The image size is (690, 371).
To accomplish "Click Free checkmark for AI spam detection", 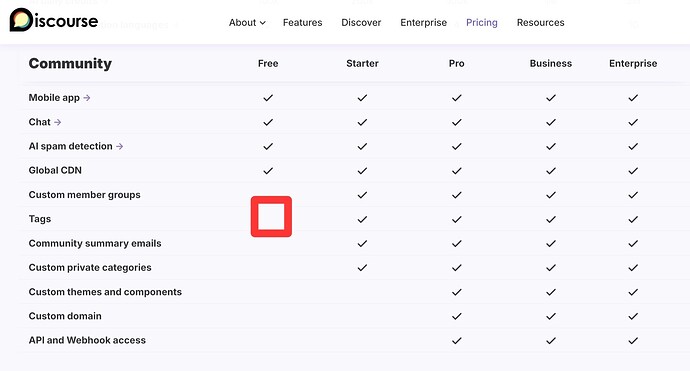I will point(268,146).
